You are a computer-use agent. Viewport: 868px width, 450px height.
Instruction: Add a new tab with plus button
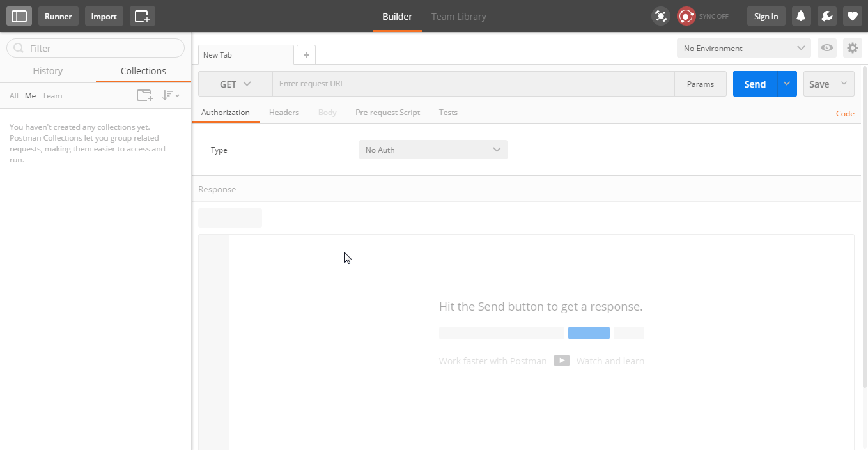point(306,55)
